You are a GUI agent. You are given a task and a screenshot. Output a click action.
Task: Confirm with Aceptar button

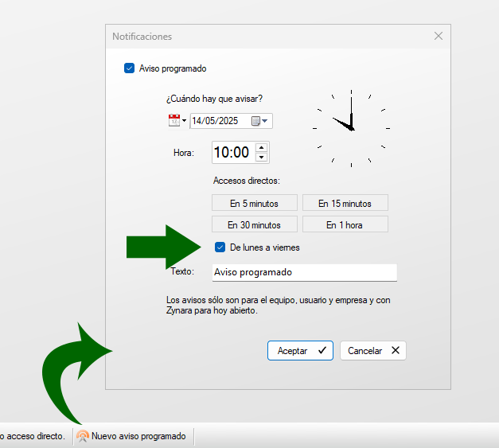point(300,351)
